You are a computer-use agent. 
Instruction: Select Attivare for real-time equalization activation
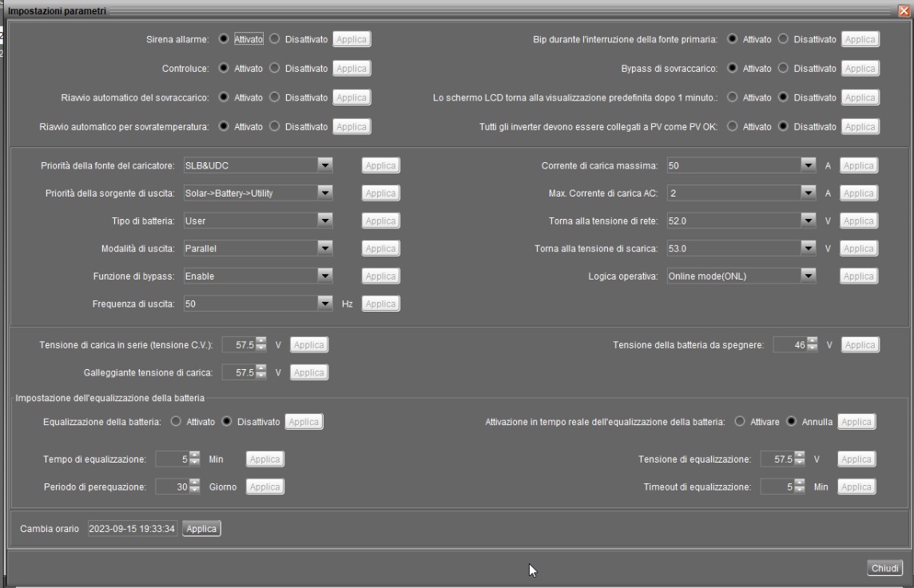740,421
